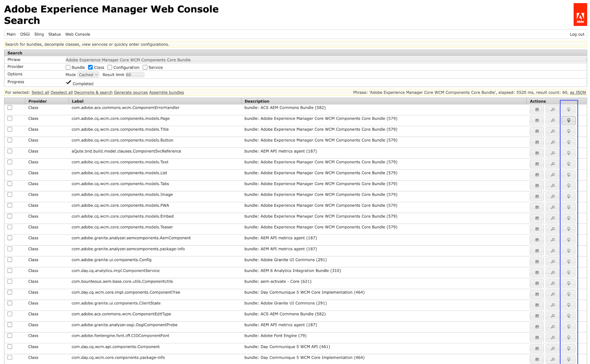Click the lightbulb icon for ComponentTree row

[x=568, y=294]
